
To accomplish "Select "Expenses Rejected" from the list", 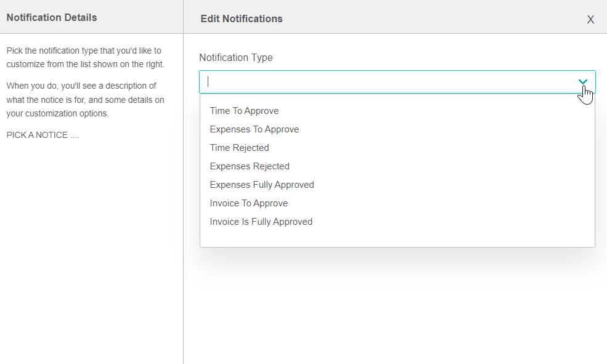I will [249, 166].
